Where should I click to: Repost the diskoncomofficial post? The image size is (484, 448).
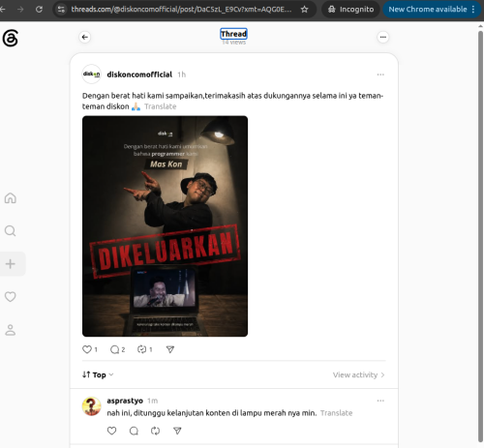click(x=141, y=349)
